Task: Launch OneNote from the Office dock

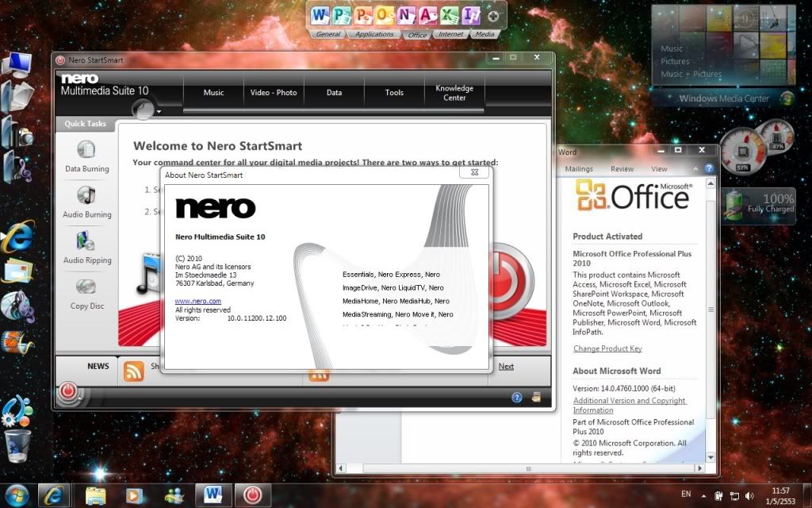Action: point(406,16)
